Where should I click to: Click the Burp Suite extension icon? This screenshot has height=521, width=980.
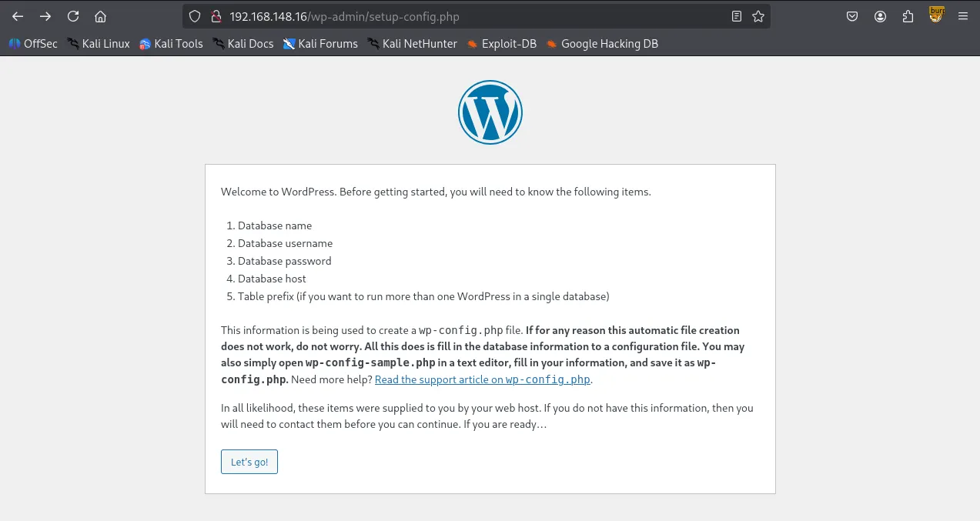(936, 15)
